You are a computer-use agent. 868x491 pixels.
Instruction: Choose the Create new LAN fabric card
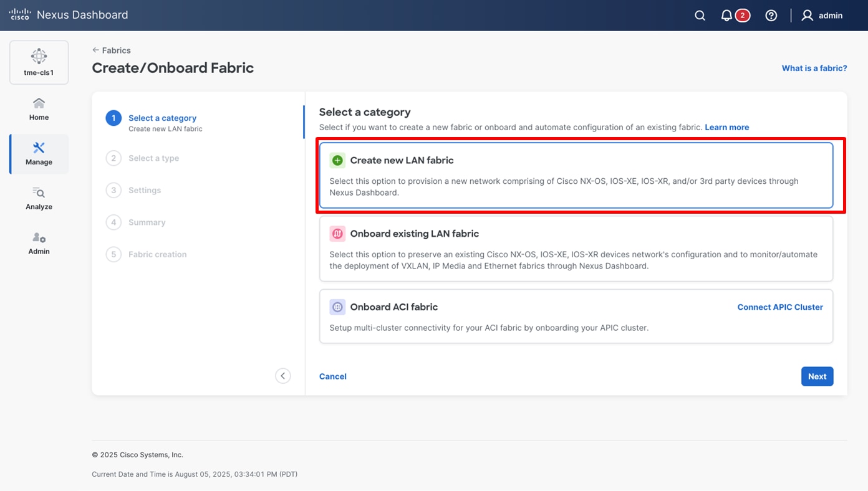click(x=576, y=175)
